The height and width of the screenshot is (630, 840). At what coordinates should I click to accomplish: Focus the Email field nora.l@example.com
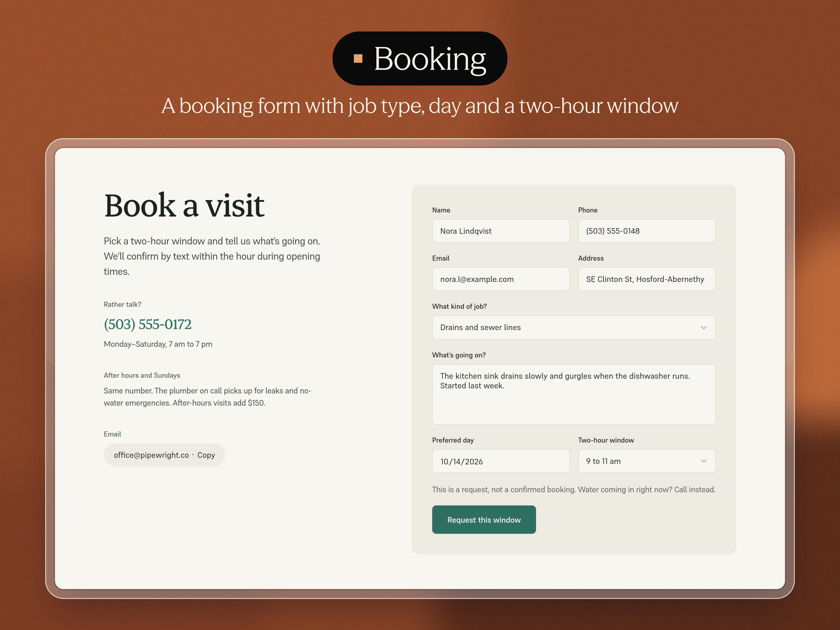[501, 279]
